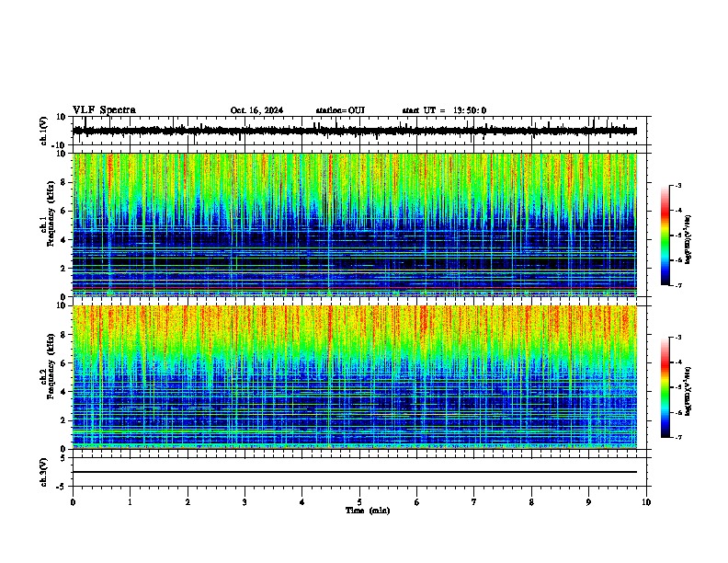Click the ch.1 color scale log(PSD) unit label

688,240
